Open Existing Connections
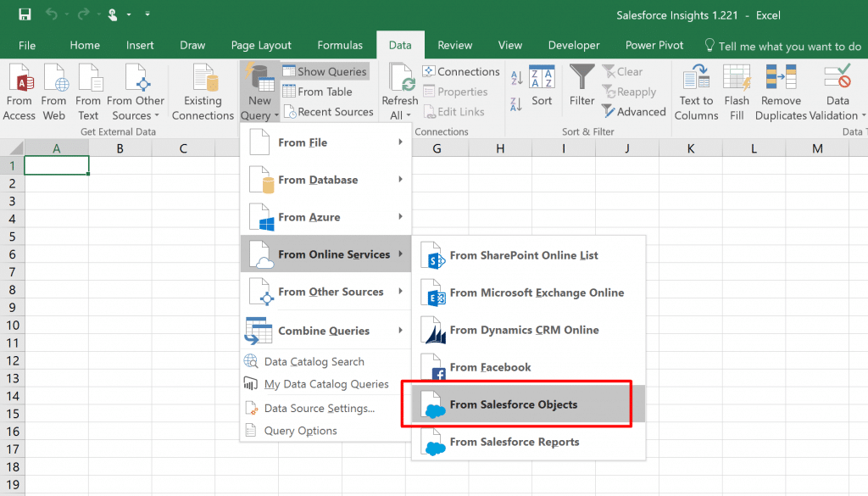This screenshot has width=868, height=496. 203,92
